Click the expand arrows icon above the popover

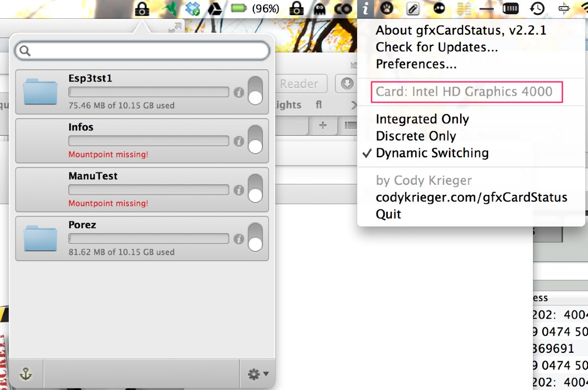point(175,27)
